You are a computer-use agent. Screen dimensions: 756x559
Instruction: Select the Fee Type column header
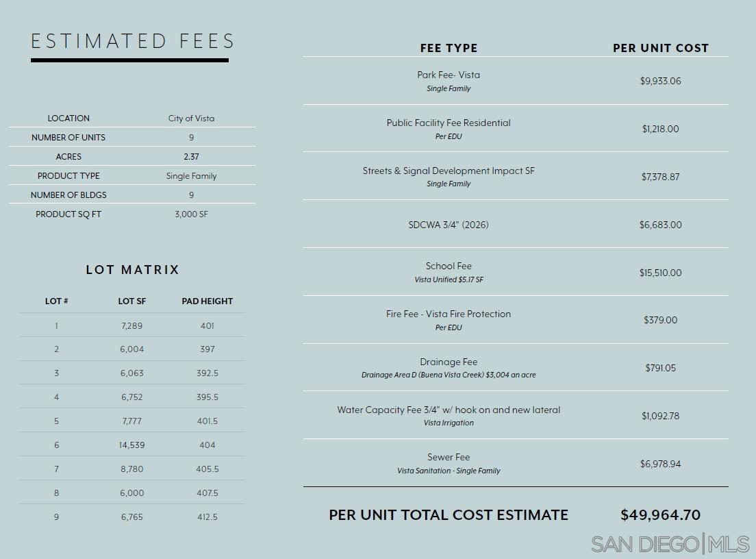449,48
